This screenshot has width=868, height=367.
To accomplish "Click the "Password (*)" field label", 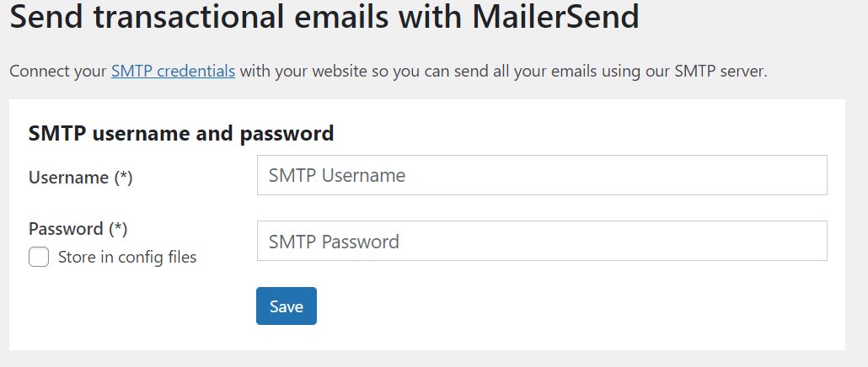I will pos(78,228).
